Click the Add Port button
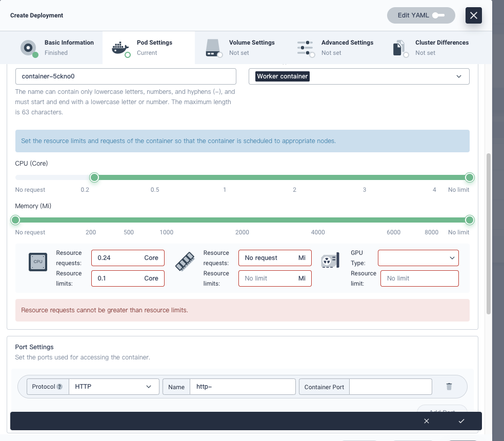Screen dimensions: 504x441 point(442,412)
